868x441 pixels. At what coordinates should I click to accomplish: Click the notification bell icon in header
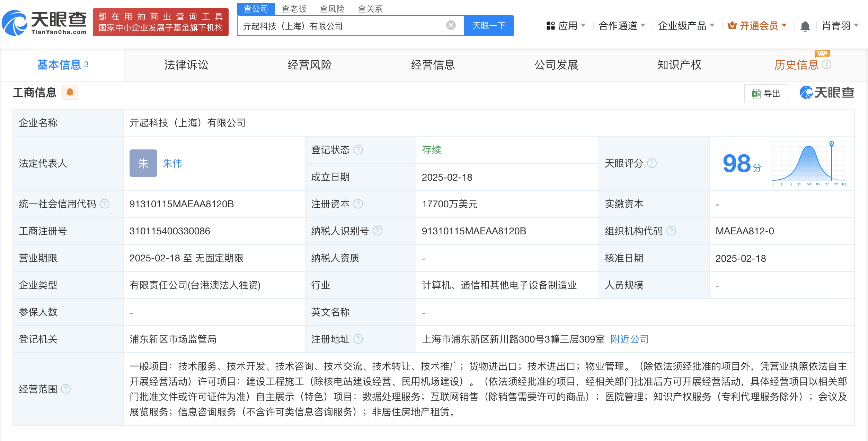coord(805,26)
